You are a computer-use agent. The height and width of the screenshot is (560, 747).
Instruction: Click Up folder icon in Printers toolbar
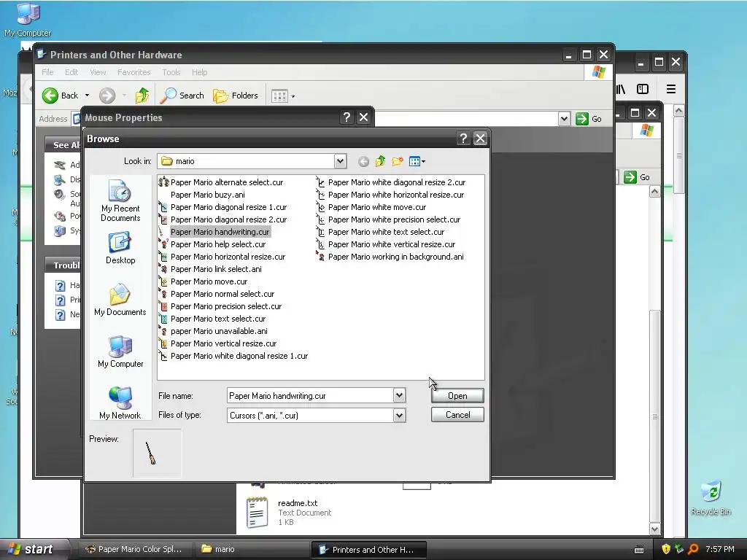[142, 96]
